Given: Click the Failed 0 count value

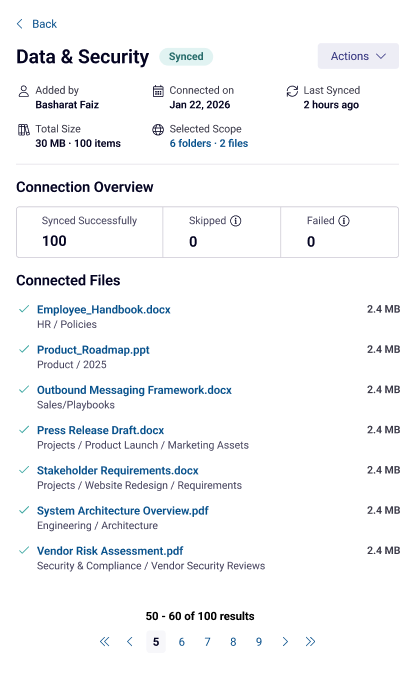Looking at the screenshot, I should point(311,242).
